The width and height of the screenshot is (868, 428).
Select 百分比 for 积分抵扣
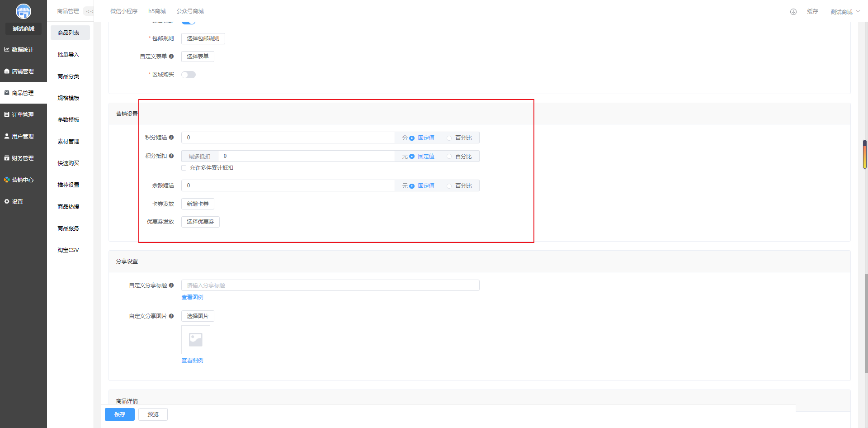(x=459, y=157)
